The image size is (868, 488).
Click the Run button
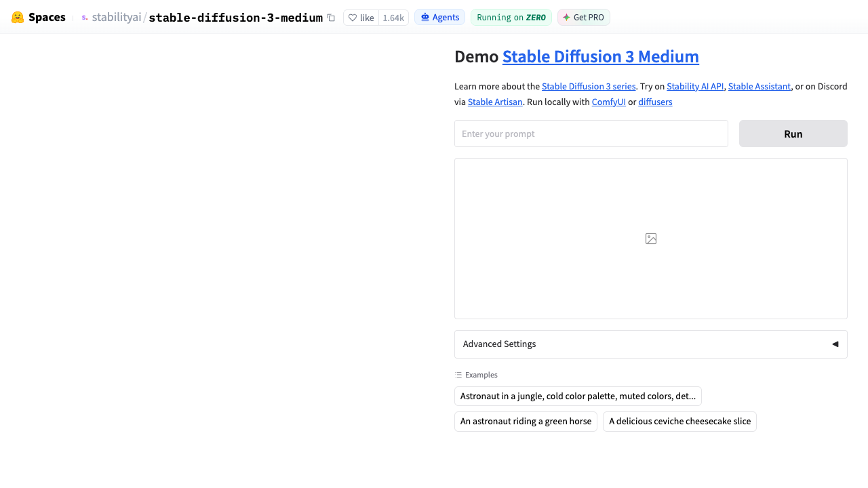click(x=793, y=134)
